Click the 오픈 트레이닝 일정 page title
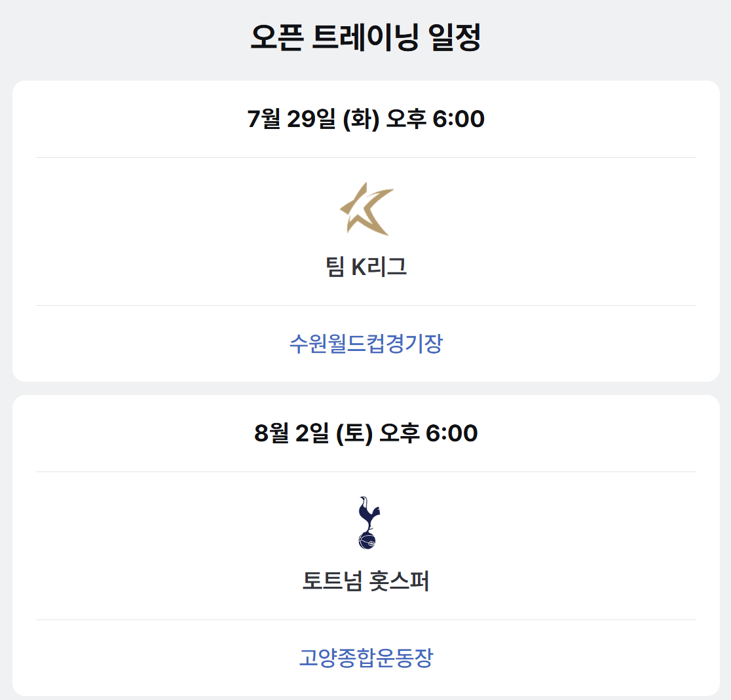Screen dimensions: 731x700 tap(365, 36)
